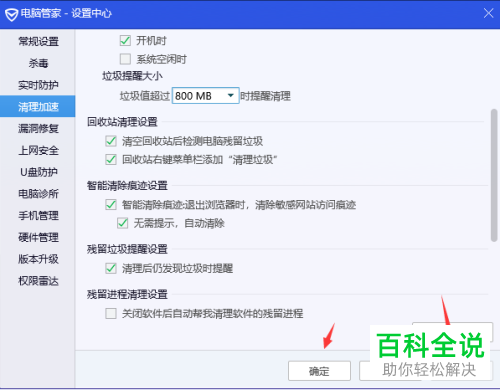Open the 电脑诊所 section
Viewport: 500px width, 390px height.
pos(38,194)
